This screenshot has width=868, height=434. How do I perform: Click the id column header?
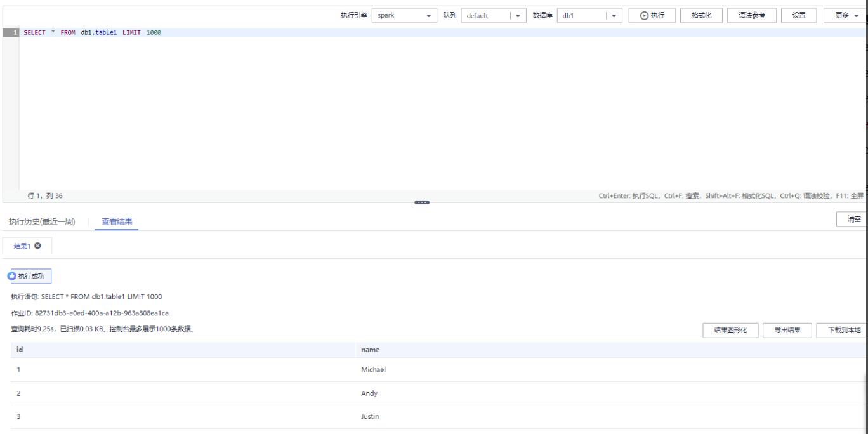[x=20, y=350]
